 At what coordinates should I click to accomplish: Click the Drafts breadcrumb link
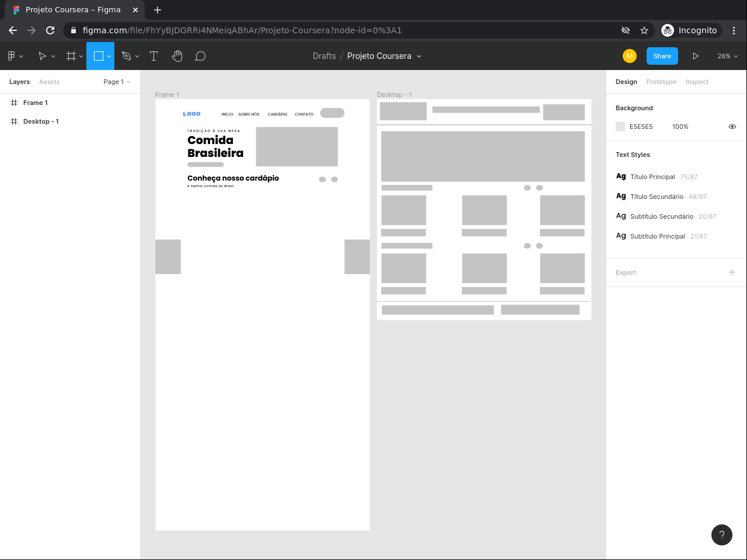point(324,56)
